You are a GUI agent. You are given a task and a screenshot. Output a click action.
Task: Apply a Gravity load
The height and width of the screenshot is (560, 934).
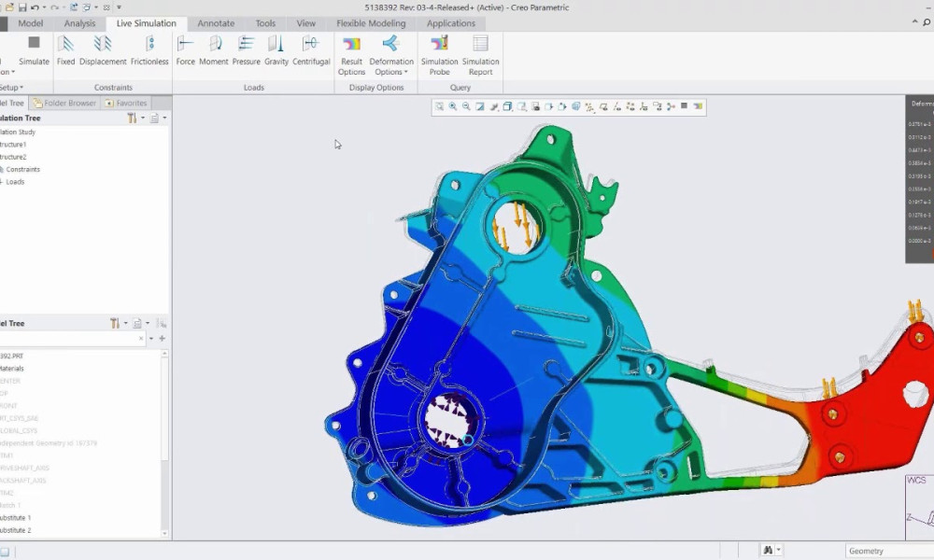[276, 50]
